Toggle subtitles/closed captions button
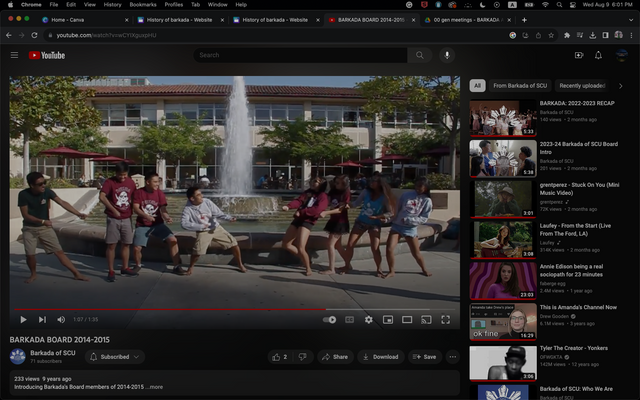The image size is (640, 400). click(x=349, y=319)
